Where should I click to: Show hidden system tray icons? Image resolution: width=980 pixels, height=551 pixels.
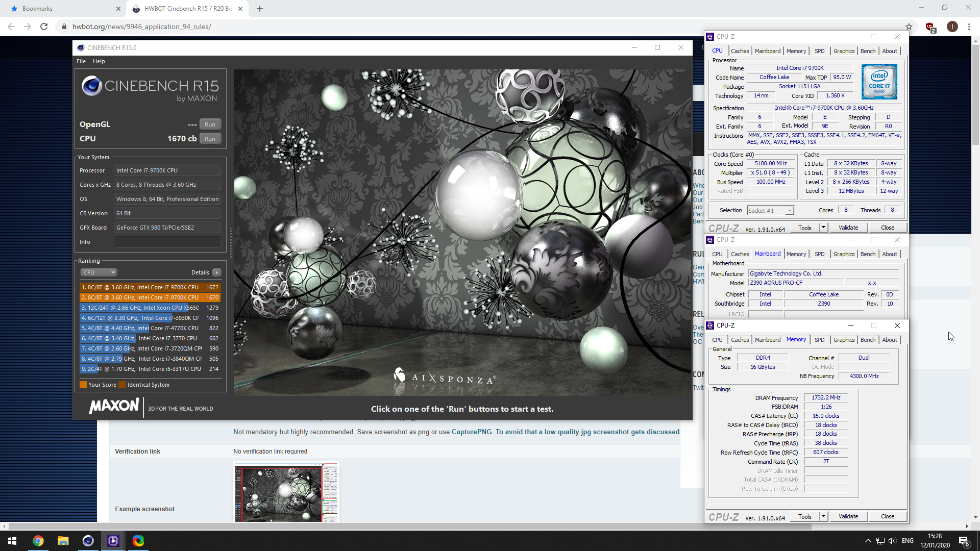coord(868,541)
